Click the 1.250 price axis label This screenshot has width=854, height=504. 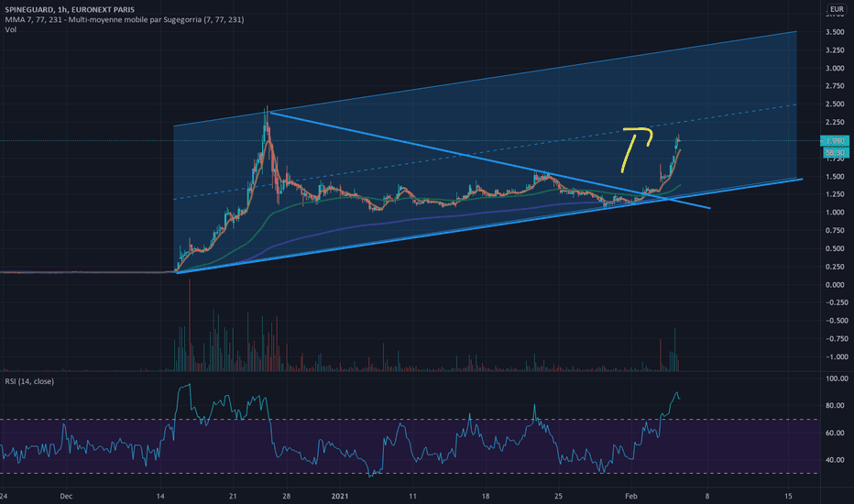coord(835,194)
